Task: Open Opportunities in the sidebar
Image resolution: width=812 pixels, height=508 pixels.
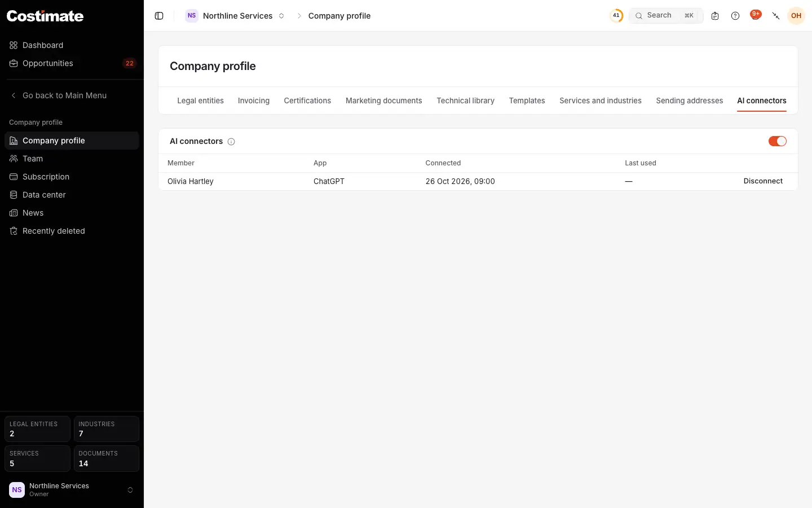Action: pos(72,63)
